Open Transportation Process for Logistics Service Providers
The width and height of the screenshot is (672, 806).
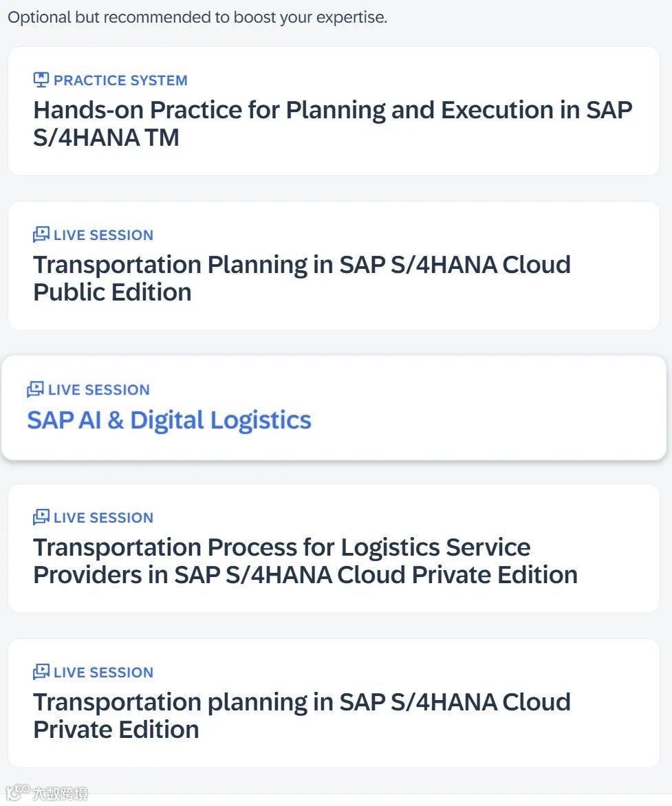[305, 561]
